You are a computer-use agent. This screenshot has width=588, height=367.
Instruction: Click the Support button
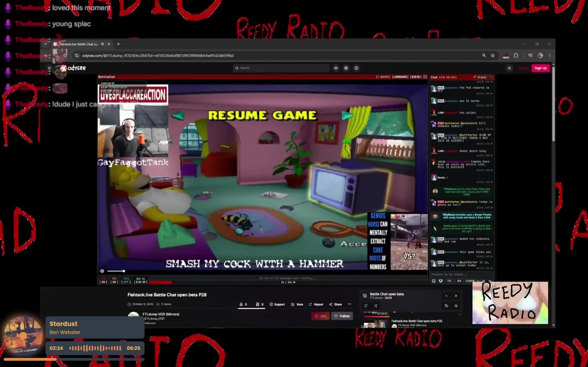click(277, 304)
